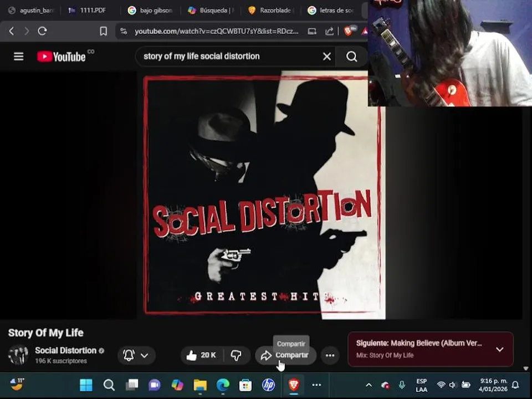The height and width of the screenshot is (399, 532).
Task: Show more taskbar apps via ellipsis
Action: pos(316,385)
